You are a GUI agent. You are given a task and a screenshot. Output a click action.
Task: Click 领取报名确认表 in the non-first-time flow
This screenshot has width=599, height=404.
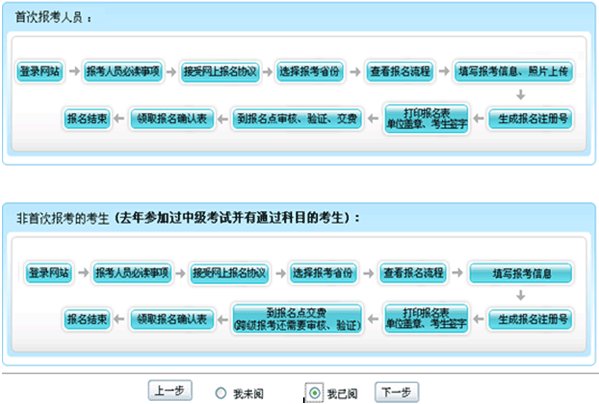[172, 319]
